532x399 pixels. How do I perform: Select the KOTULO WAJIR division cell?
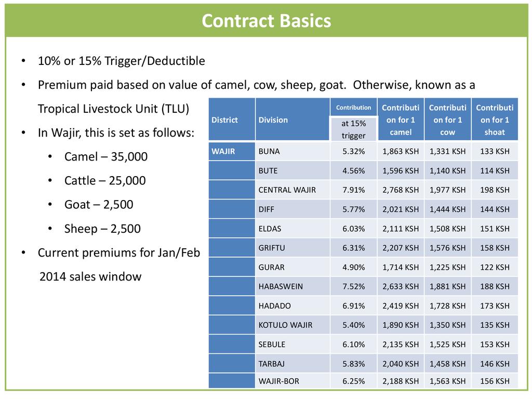[285, 325]
